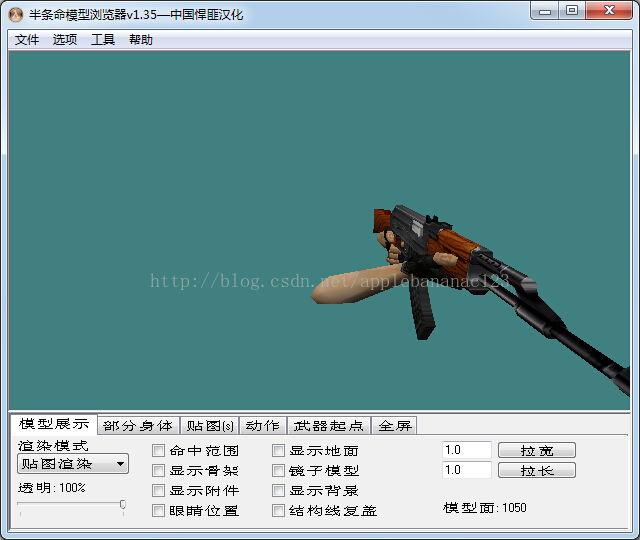Expand the 贴图渲染 render mode dropdown
640x540 pixels.
coord(73,464)
